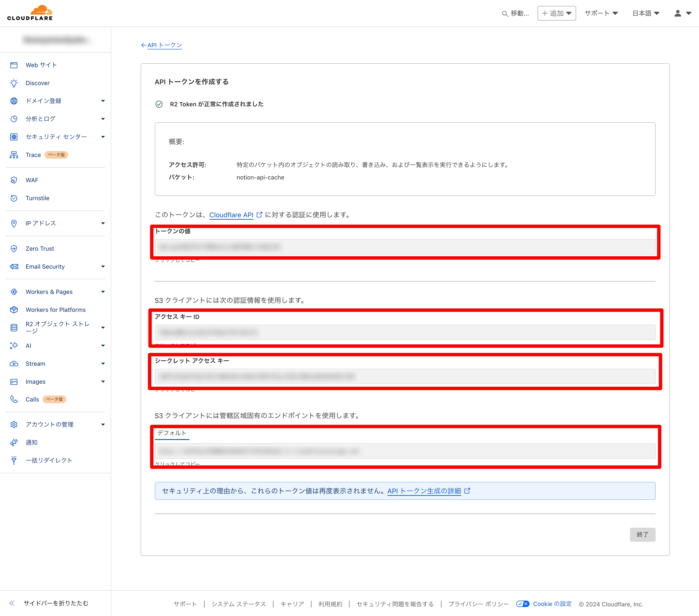This screenshot has height=616, width=699.
Task: Open the Web サイト sidebar icon
Action: [x=14, y=65]
